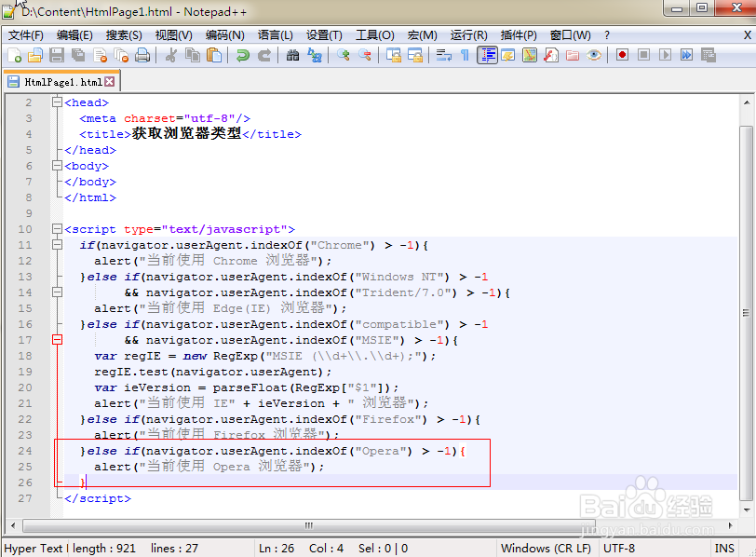Viewport: 756px width, 557px height.
Task: Collapse the red MSIE fold marker on line 17
Action: point(57,339)
